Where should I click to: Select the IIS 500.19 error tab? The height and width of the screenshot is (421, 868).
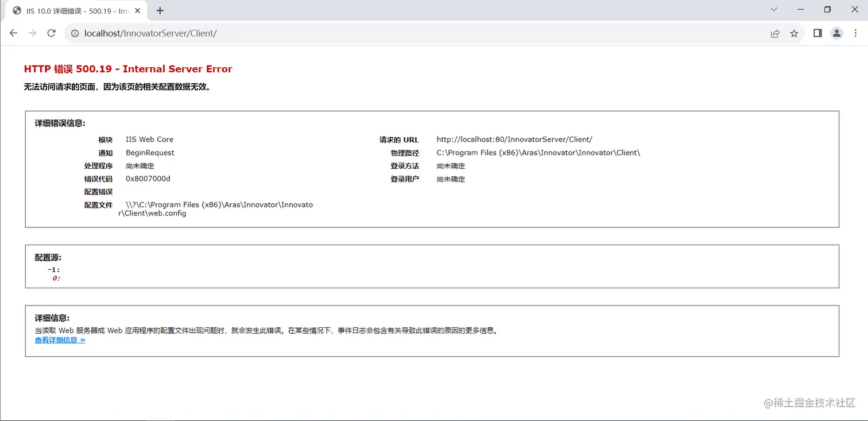click(75, 10)
